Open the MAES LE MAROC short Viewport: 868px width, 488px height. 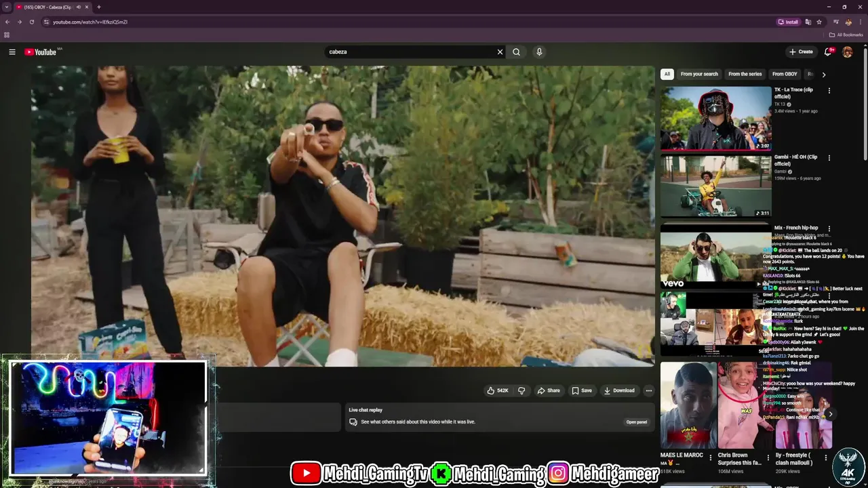tap(688, 405)
